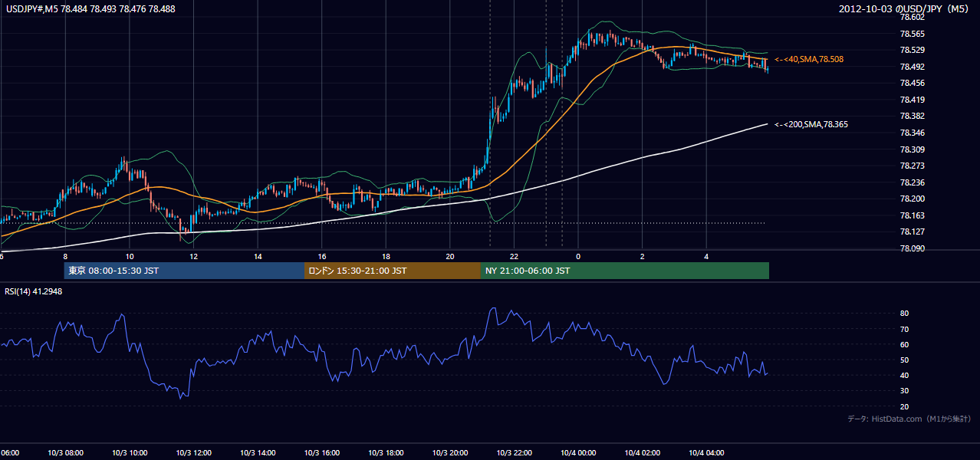Click hour label 16 below the price chart
Screen dimensions: 980x460
pos(322,256)
